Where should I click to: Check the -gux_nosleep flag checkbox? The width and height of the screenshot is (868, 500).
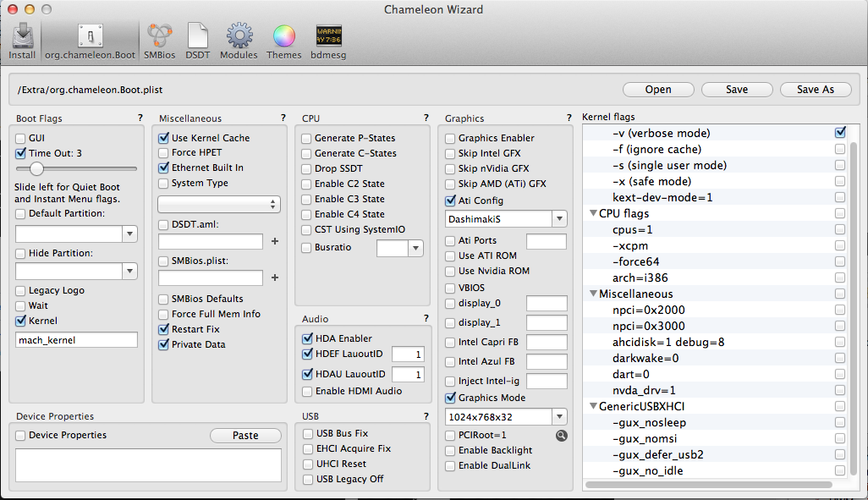click(x=840, y=422)
